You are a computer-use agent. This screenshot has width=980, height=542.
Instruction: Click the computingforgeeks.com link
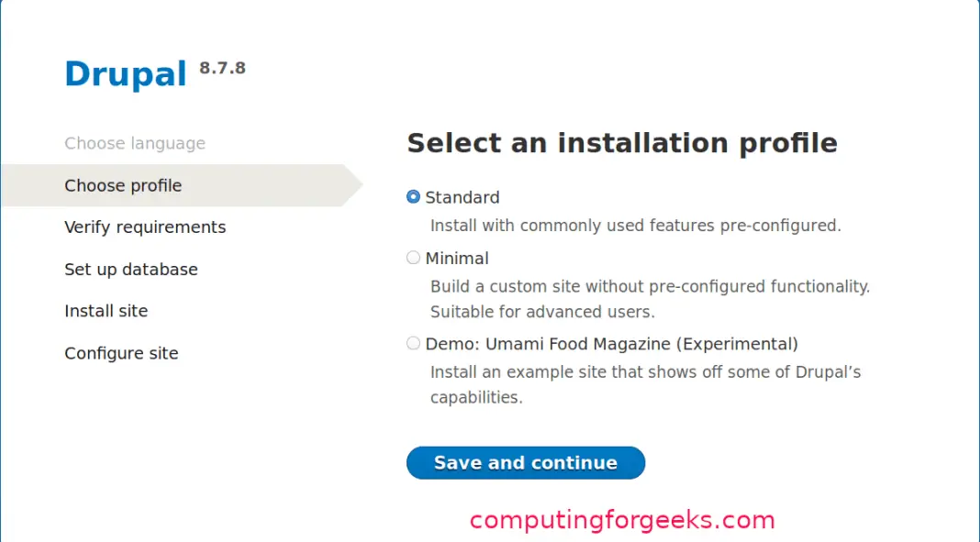(x=621, y=520)
